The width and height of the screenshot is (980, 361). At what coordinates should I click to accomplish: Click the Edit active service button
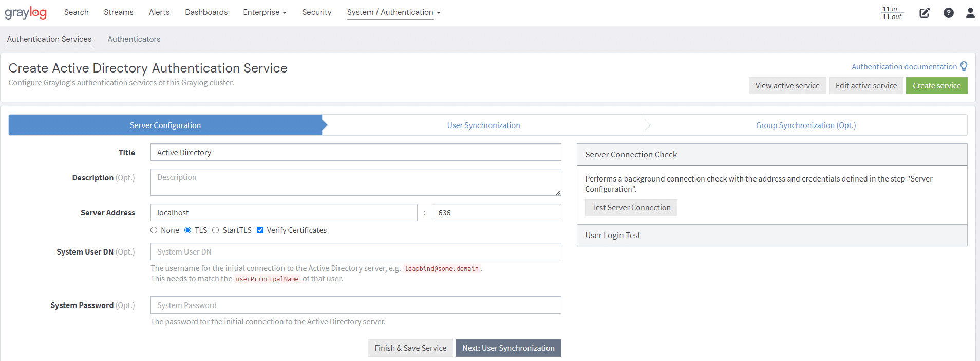866,86
